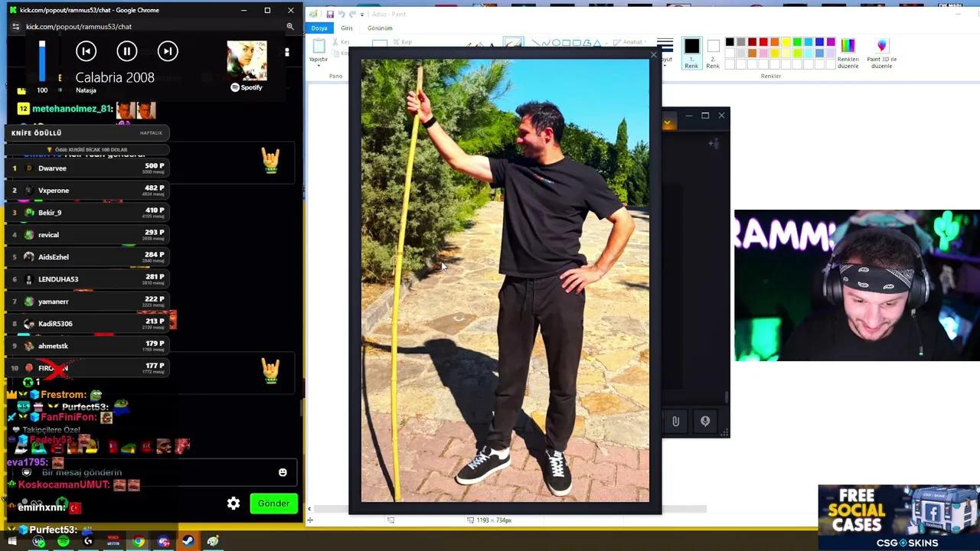Viewport: 980px width, 551px height.
Task: Open chat settings gear
Action: pos(234,504)
